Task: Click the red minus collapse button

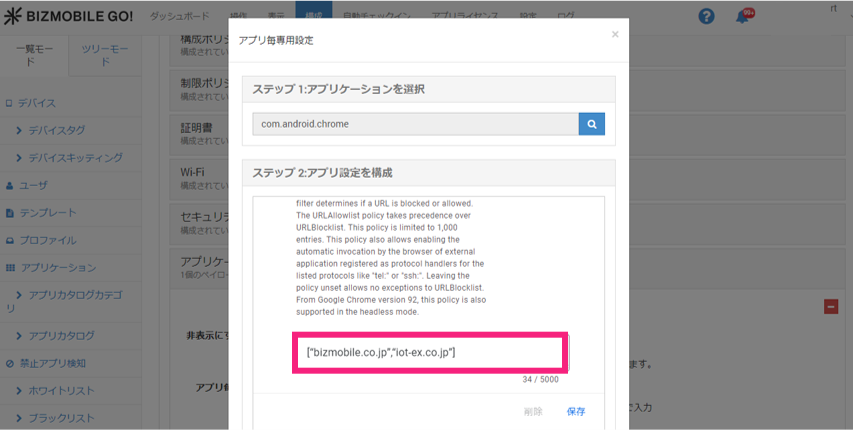Action: [x=830, y=307]
